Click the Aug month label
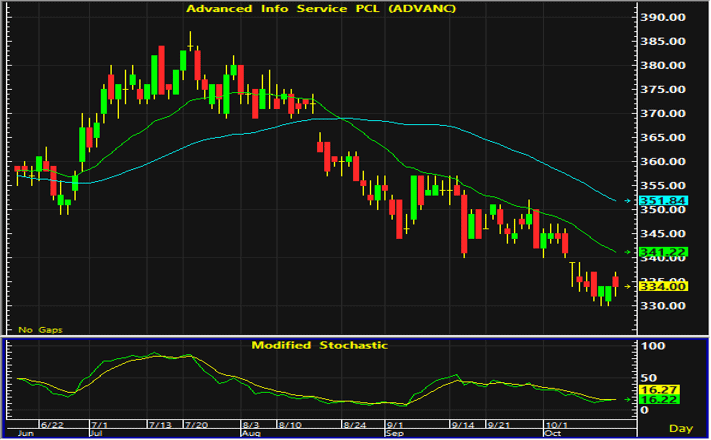Screen dimensions: 711x440 (x=251, y=433)
